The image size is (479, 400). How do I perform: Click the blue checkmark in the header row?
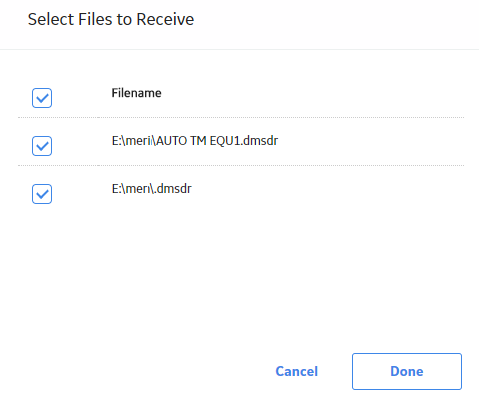coord(42,98)
